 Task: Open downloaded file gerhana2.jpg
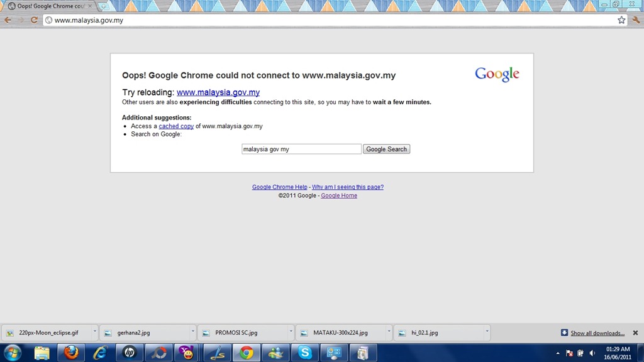145,333
